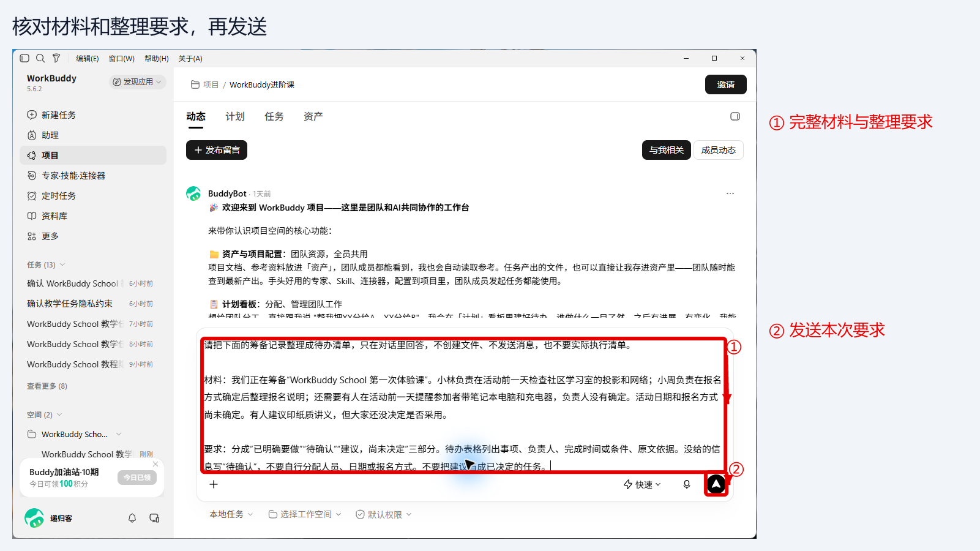980x551 pixels.
Task: Open the 帮助(H) menu
Action: (157, 59)
